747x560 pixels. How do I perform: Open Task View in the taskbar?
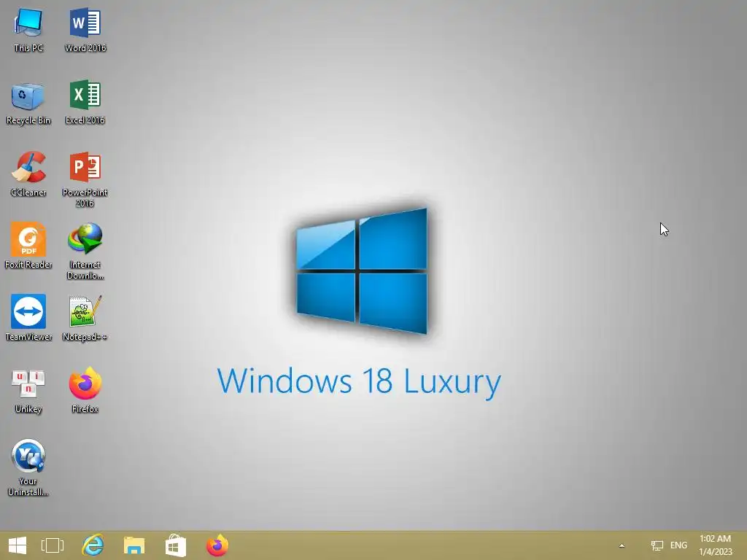(53, 545)
